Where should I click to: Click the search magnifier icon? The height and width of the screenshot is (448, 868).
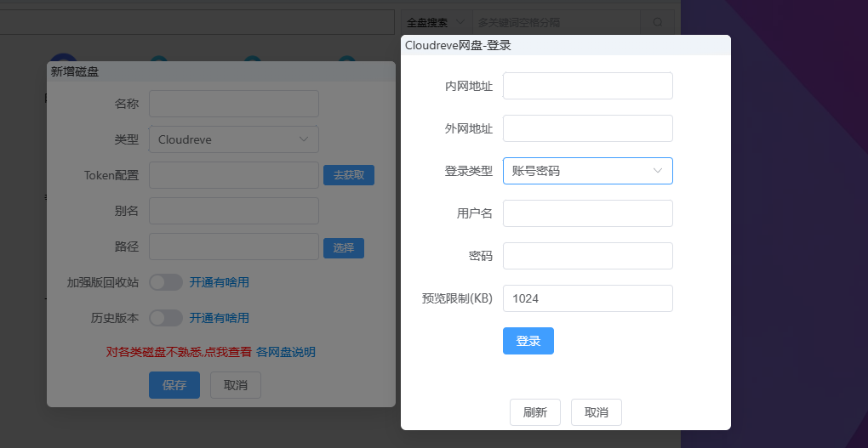(657, 22)
